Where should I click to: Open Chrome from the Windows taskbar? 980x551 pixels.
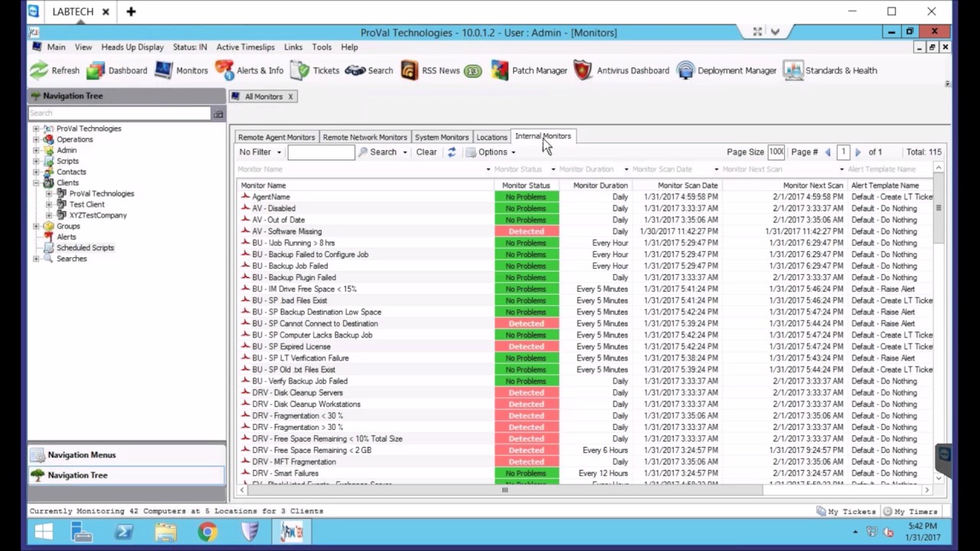[207, 532]
